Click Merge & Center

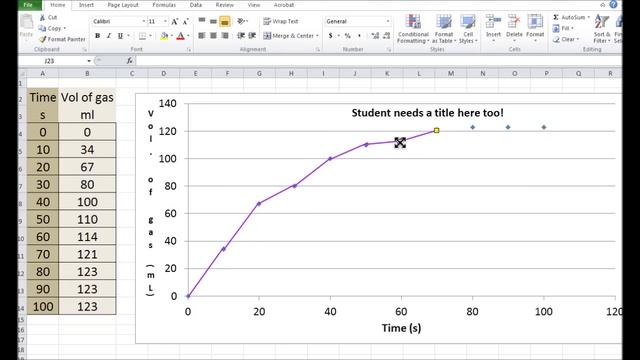[289, 36]
